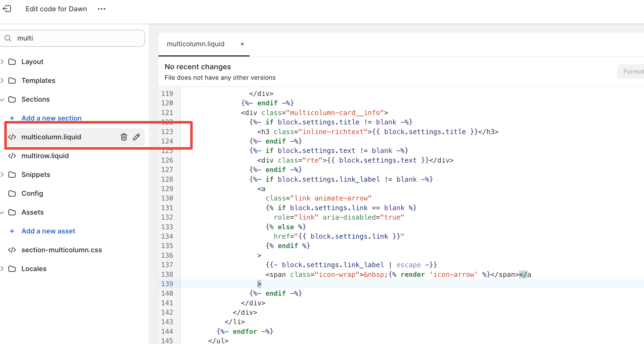Open section-multicolumn.css file
Viewport: 644px width, 344px height.
click(61, 250)
